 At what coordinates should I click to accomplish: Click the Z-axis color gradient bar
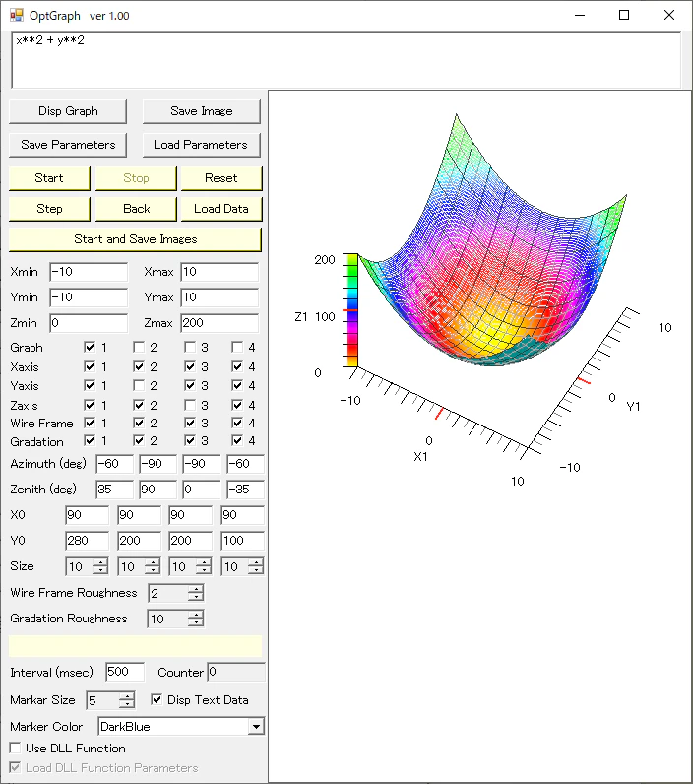coord(352,310)
